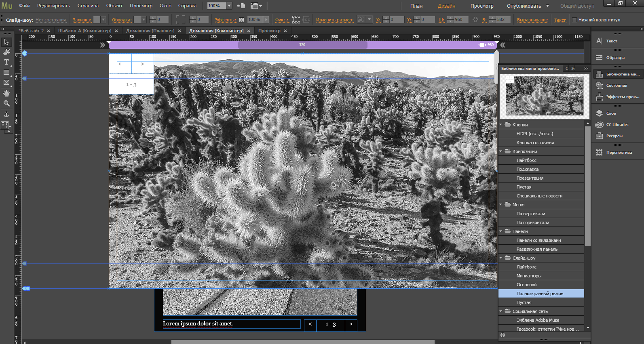This screenshot has width=644, height=344.
Task: Open the Справка menu
Action: (187, 6)
